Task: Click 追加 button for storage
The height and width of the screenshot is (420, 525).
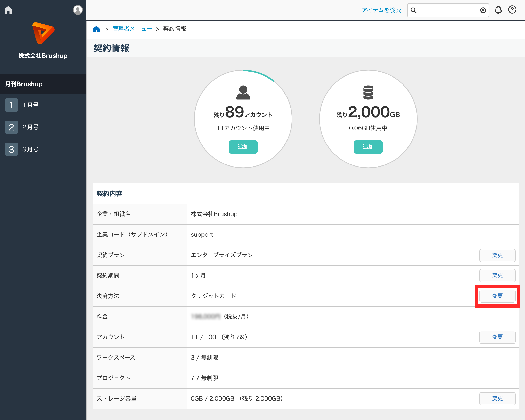Action: coord(368,147)
